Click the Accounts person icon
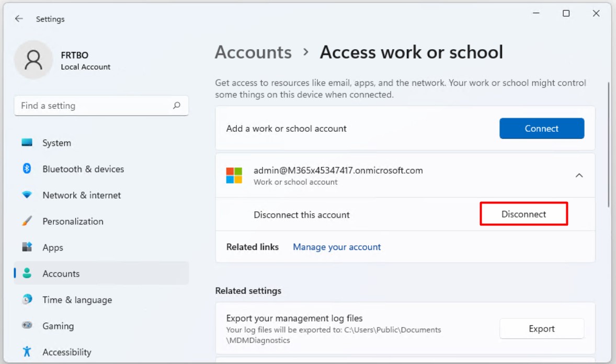This screenshot has width=616, height=364. (x=27, y=273)
